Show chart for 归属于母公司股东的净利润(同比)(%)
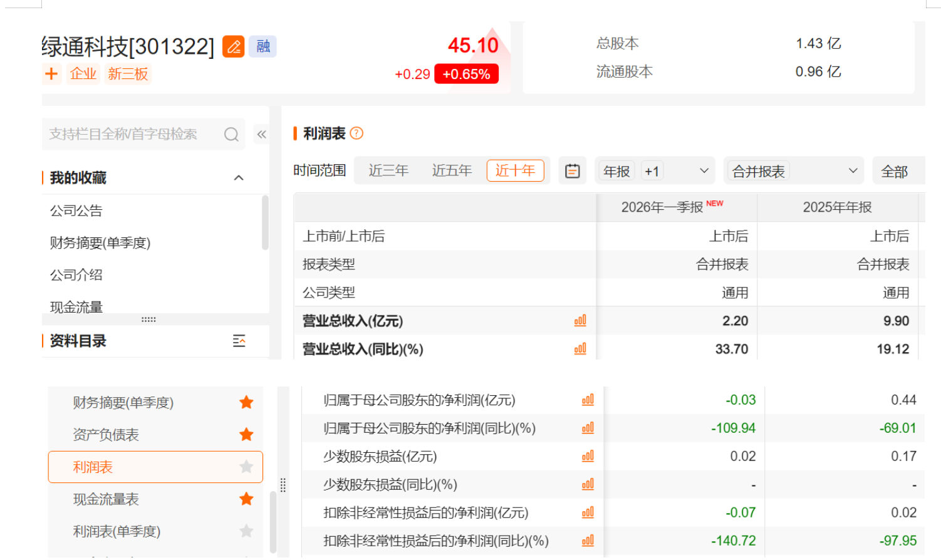Screen dimensions: 941x560 point(588,428)
